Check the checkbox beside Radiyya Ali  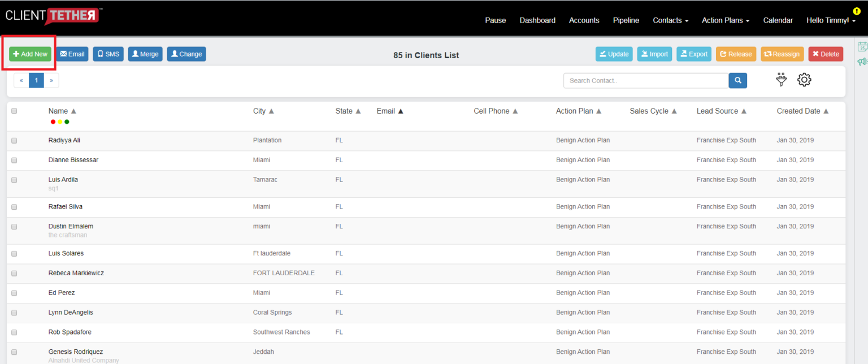[x=14, y=140]
